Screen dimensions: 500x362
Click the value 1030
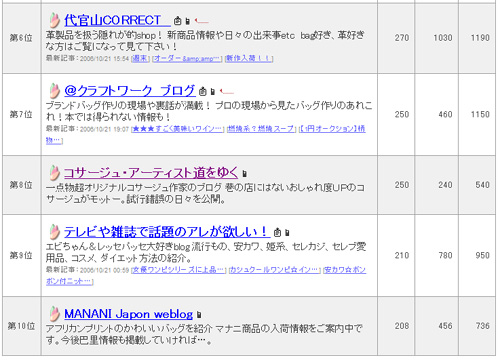(x=443, y=38)
